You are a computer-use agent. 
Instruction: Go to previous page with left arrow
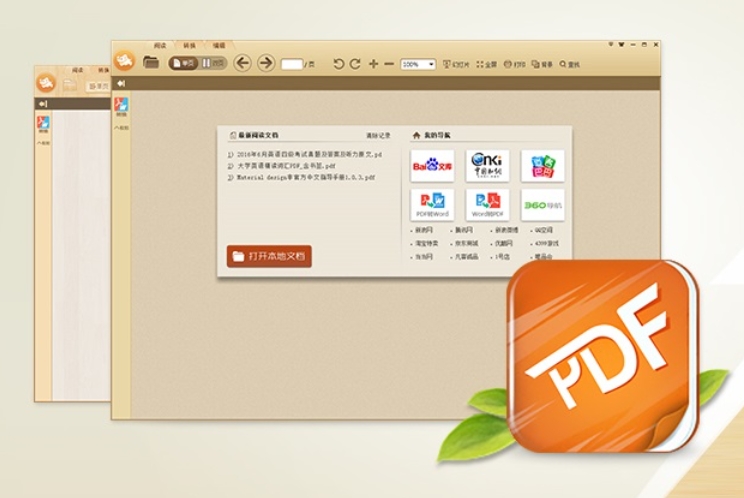tap(242, 63)
